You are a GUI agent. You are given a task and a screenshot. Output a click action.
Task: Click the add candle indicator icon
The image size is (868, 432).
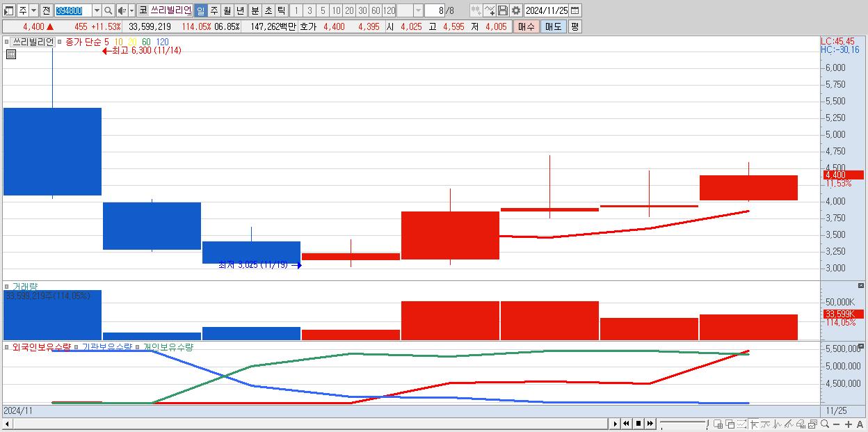pyautogui.click(x=476, y=10)
